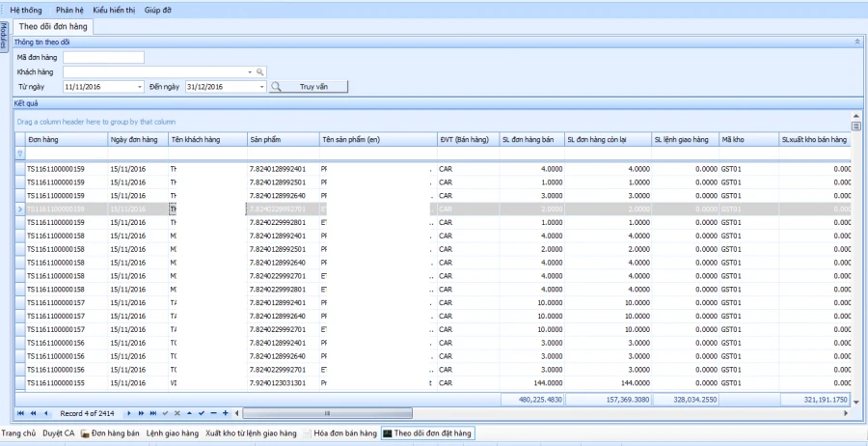Click the minus remove-record icon

pos(214,413)
